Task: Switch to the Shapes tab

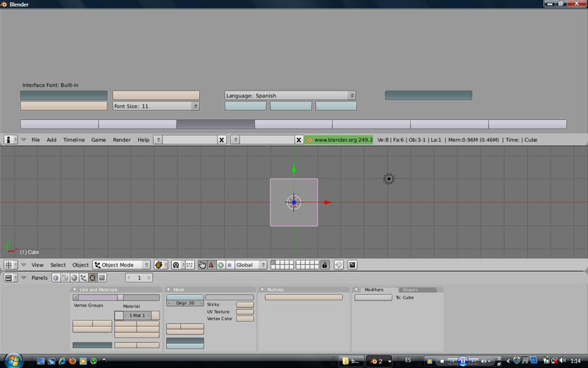Action: click(x=417, y=289)
